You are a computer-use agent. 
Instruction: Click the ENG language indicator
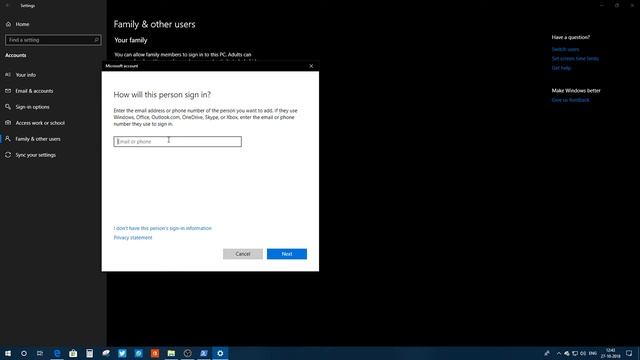[x=593, y=353]
